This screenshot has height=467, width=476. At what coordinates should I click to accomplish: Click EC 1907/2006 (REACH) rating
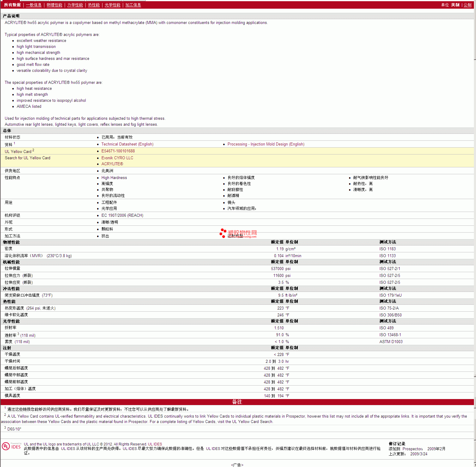pos(122,215)
